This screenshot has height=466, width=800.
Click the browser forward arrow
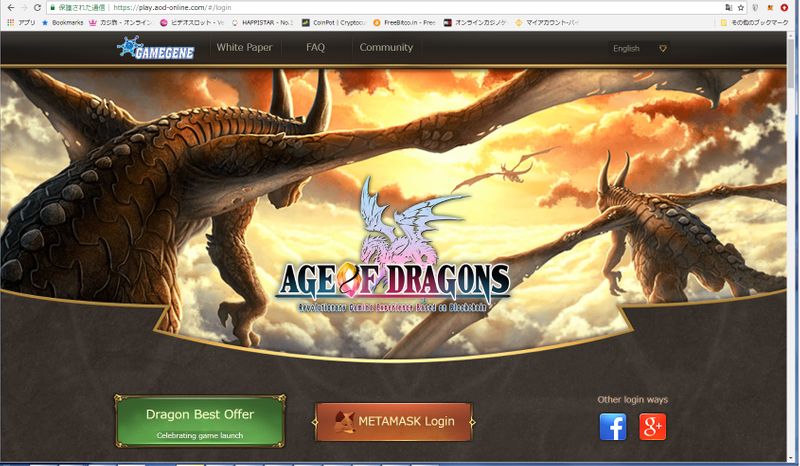click(x=22, y=7)
